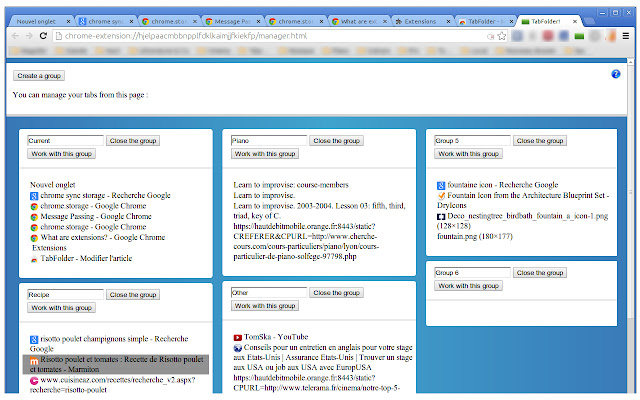Bookmark this page with the star icon
640x400 pixels.
tap(502, 36)
